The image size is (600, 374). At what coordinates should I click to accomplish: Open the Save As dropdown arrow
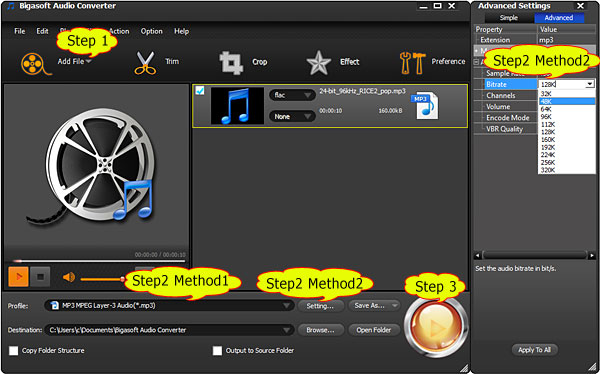pyautogui.click(x=394, y=305)
